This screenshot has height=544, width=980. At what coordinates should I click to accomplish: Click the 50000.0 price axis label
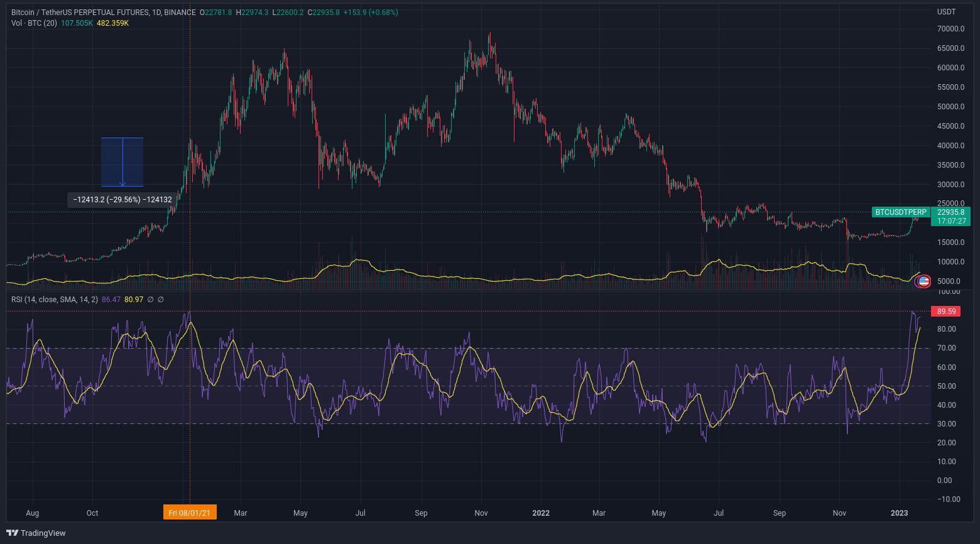(x=950, y=107)
